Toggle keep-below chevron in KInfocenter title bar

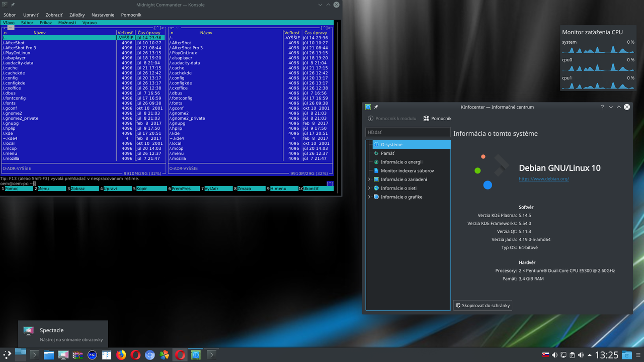(x=611, y=107)
